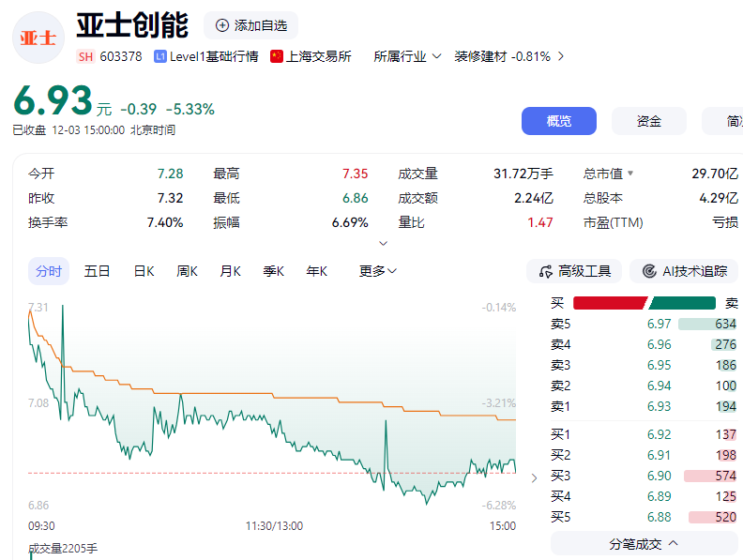
Task: Select the 五日 chart tab
Action: point(98,271)
